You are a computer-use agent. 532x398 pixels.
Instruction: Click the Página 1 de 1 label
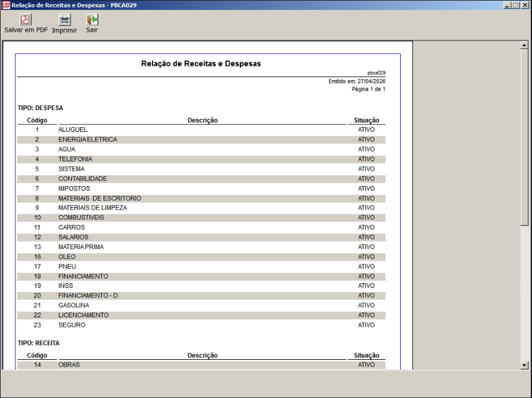point(368,89)
